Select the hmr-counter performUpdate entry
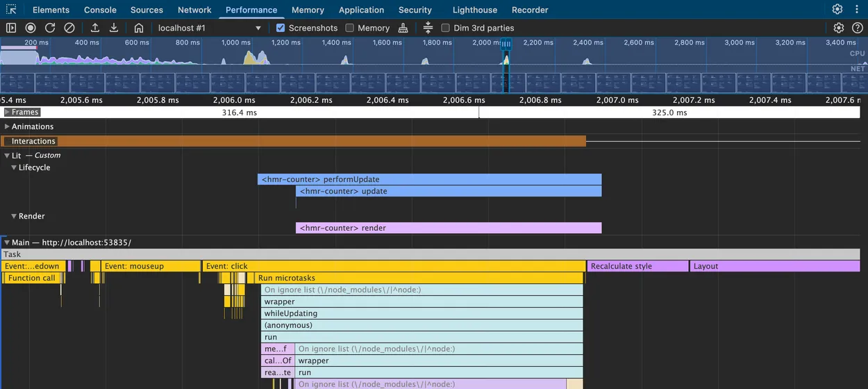The height and width of the screenshot is (389, 868). pyautogui.click(x=429, y=179)
